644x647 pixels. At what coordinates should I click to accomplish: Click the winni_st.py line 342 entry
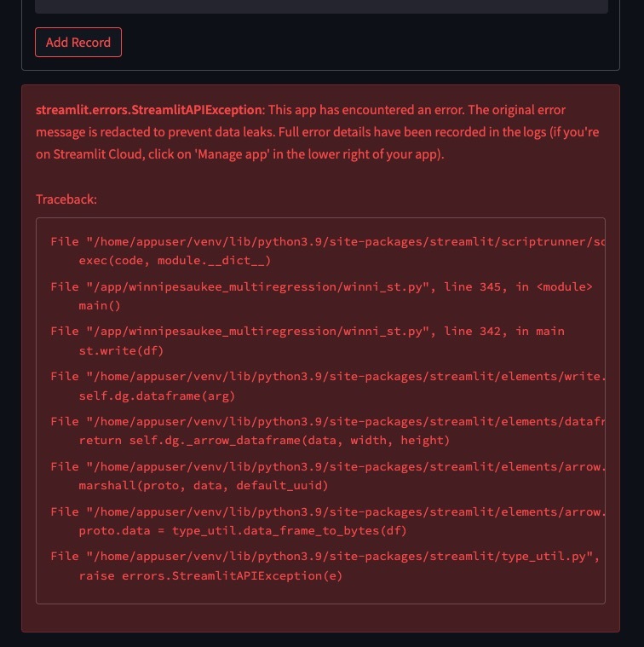[308, 331]
